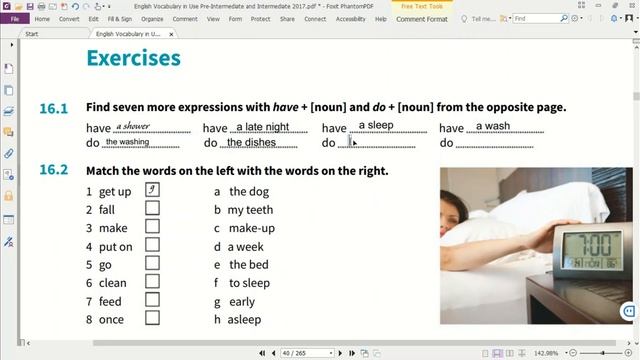Tick the checkbox next to 'feed'
The width and height of the screenshot is (640, 360).
152,300
